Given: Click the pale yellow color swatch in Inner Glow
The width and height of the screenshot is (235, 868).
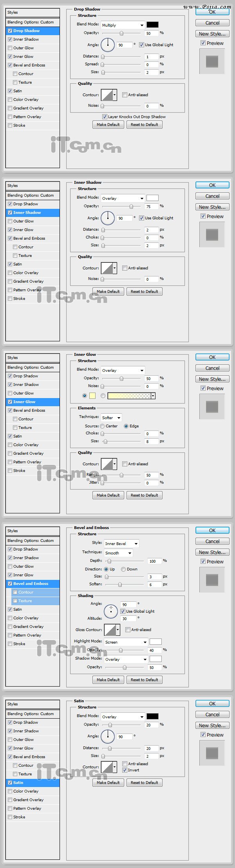Looking at the screenshot, I should pos(92,396).
